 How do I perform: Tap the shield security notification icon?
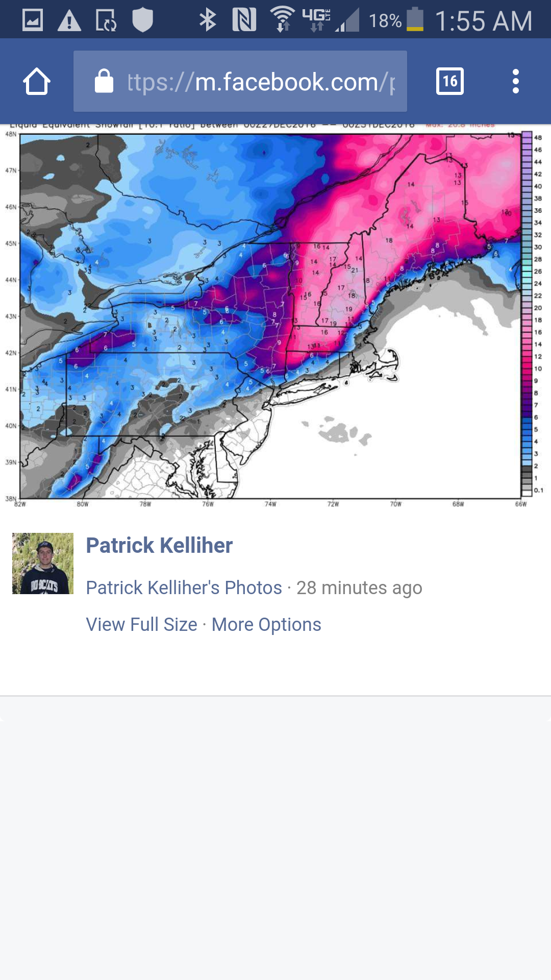143,20
